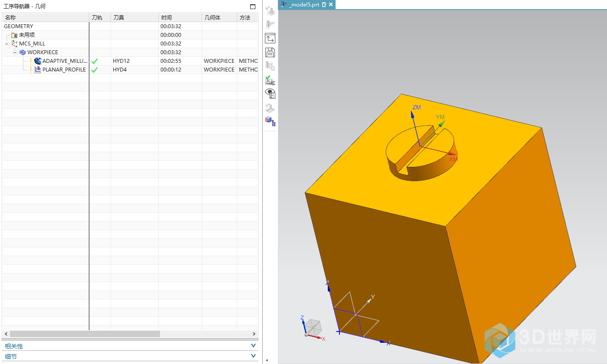607x364 pixels.
Task: Click the 方法 column header
Action: 247,17
